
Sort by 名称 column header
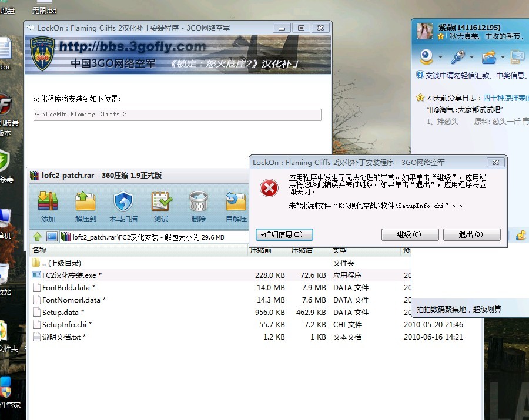click(138, 250)
